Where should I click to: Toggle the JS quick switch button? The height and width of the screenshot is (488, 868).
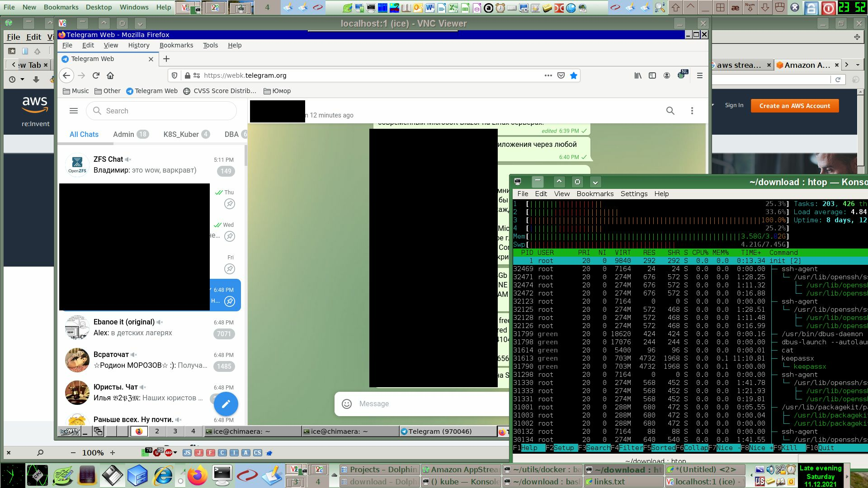coord(187,453)
